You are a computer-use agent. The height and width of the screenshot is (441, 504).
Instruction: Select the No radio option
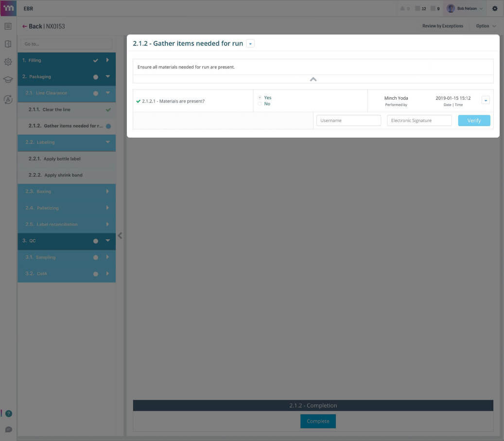click(260, 104)
